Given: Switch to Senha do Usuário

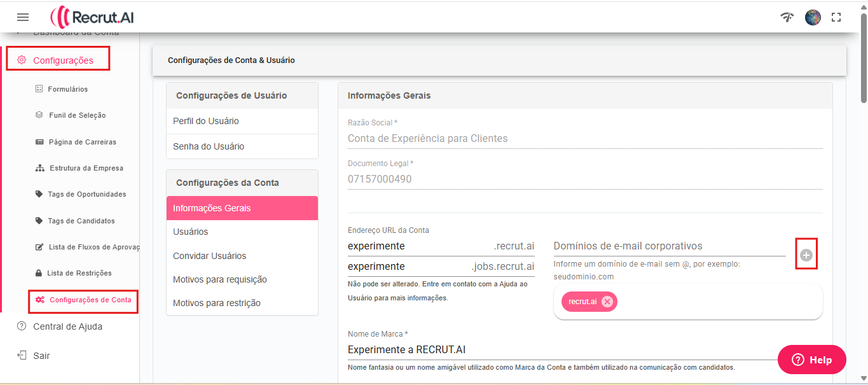Looking at the screenshot, I should [x=209, y=146].
